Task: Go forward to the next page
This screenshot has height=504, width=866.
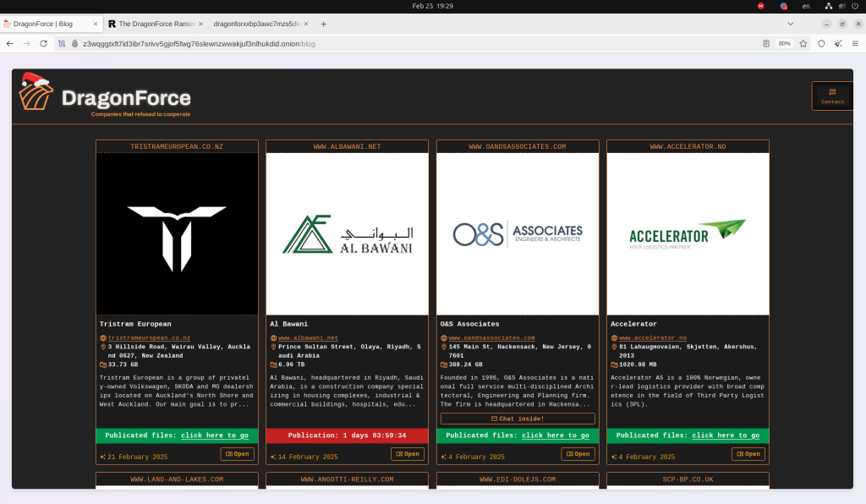Action: pos(26,44)
